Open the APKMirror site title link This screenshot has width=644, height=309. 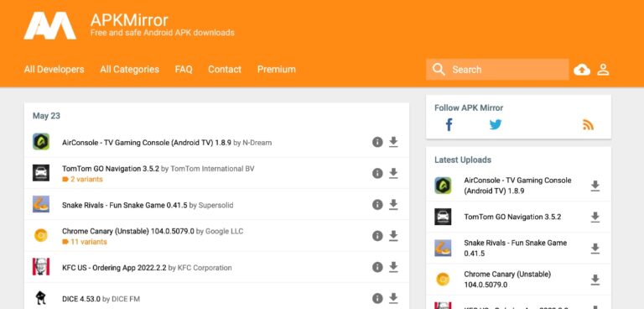pyautogui.click(x=129, y=20)
